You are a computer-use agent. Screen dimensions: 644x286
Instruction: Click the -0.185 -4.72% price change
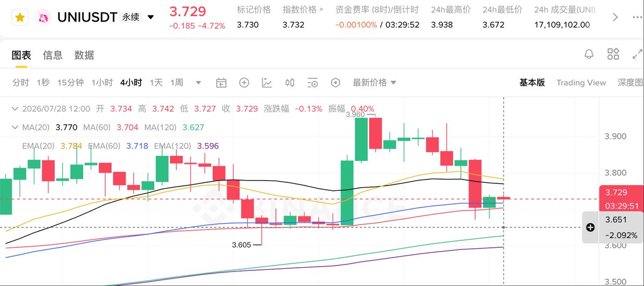pyautogui.click(x=197, y=26)
